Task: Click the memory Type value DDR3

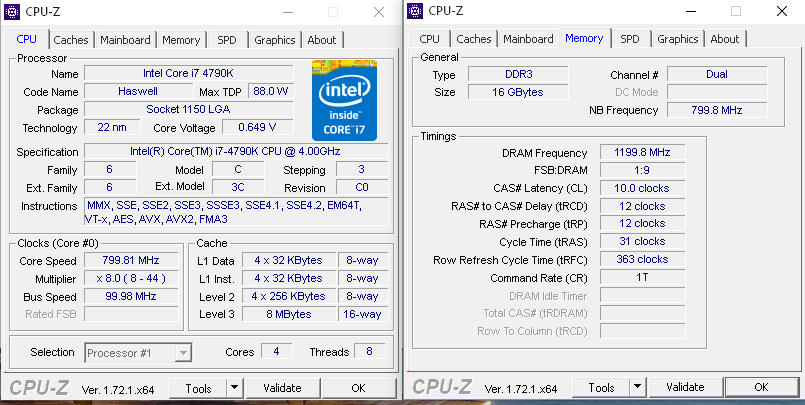Action: pos(519,74)
